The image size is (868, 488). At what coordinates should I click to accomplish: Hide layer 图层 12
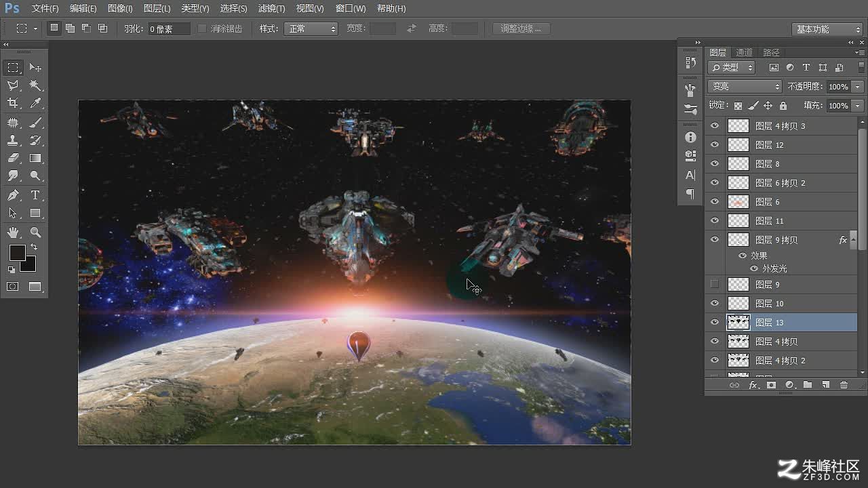point(714,145)
